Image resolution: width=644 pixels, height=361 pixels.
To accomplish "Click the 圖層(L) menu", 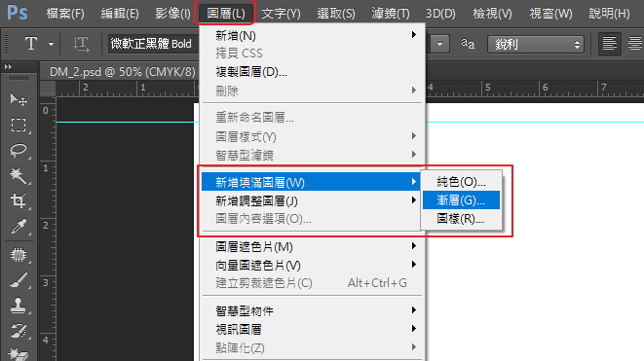I will tap(226, 14).
